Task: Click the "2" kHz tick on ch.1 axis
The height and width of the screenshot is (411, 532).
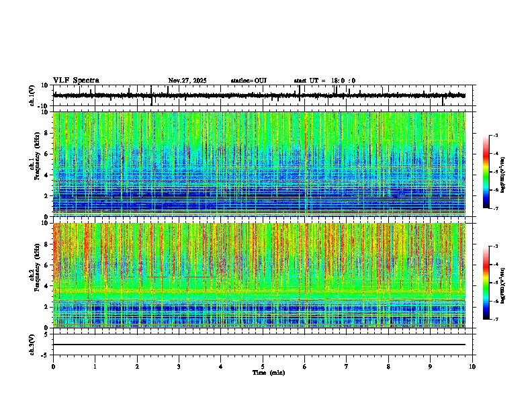Action: click(46, 196)
